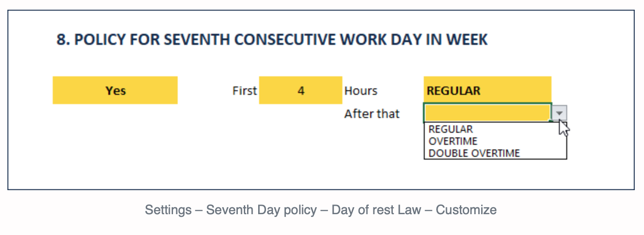The width and height of the screenshot is (644, 235).
Task: Click the word WEEK in the heading
Action: coord(466,40)
